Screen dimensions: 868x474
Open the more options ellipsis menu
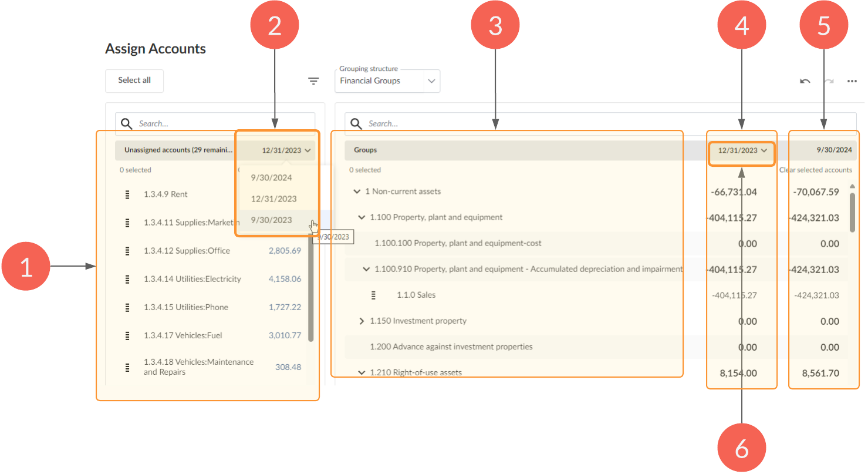click(x=852, y=81)
